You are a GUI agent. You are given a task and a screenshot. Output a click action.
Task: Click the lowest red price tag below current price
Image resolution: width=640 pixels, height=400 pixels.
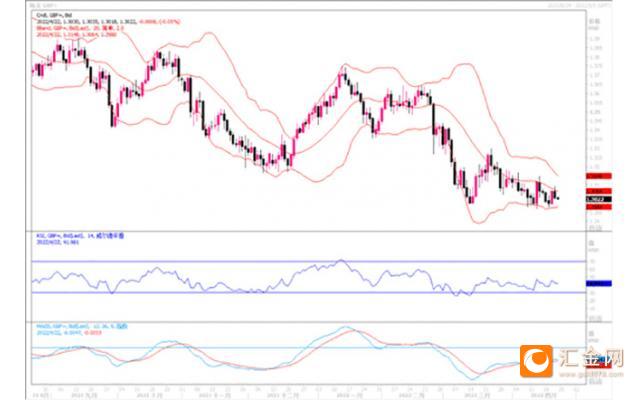tap(598, 207)
